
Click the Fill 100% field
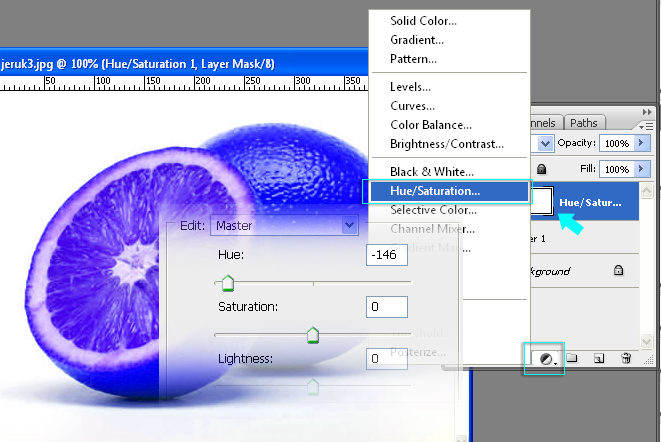618,169
